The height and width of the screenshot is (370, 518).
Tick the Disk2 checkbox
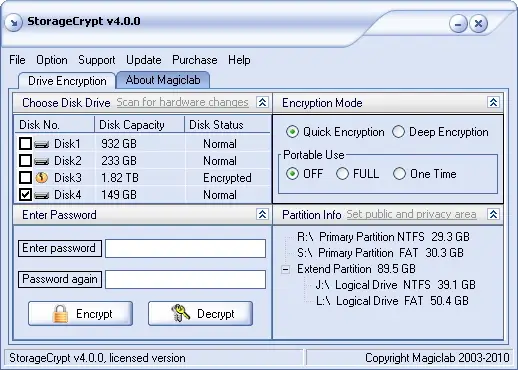[25, 161]
